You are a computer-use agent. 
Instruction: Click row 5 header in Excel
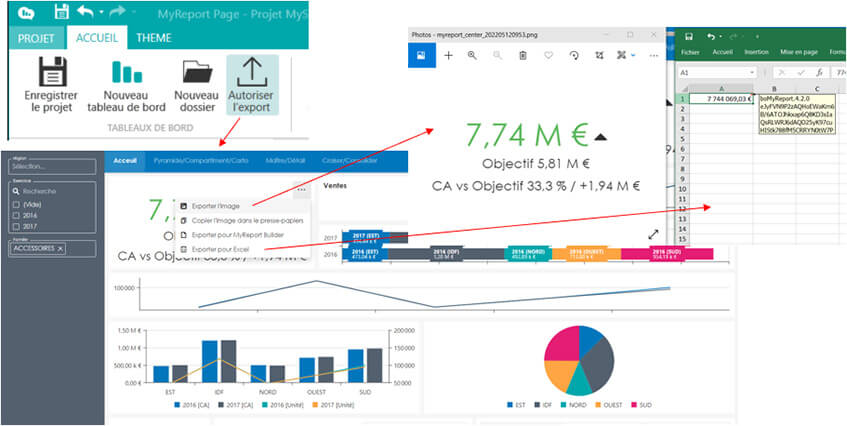683,139
